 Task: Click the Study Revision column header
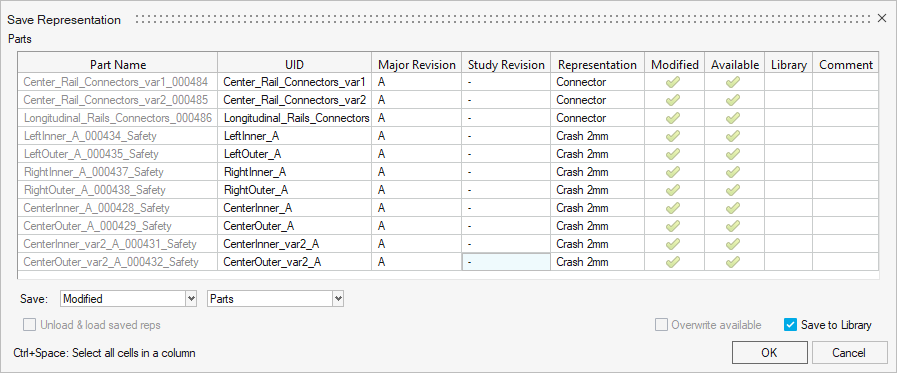506,65
